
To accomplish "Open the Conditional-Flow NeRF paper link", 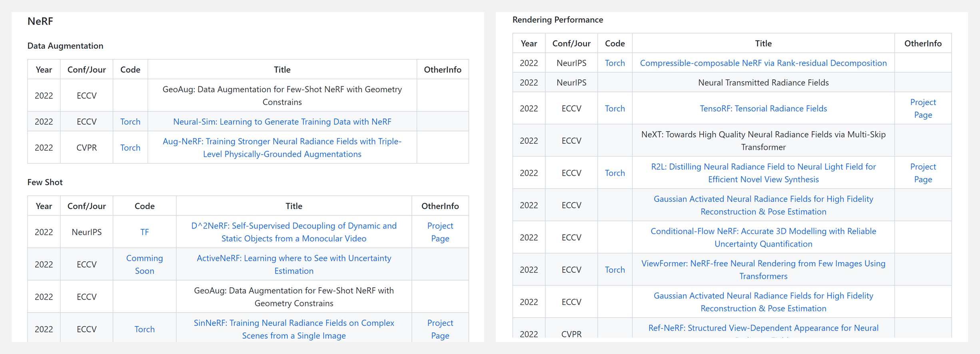I will (x=763, y=231).
